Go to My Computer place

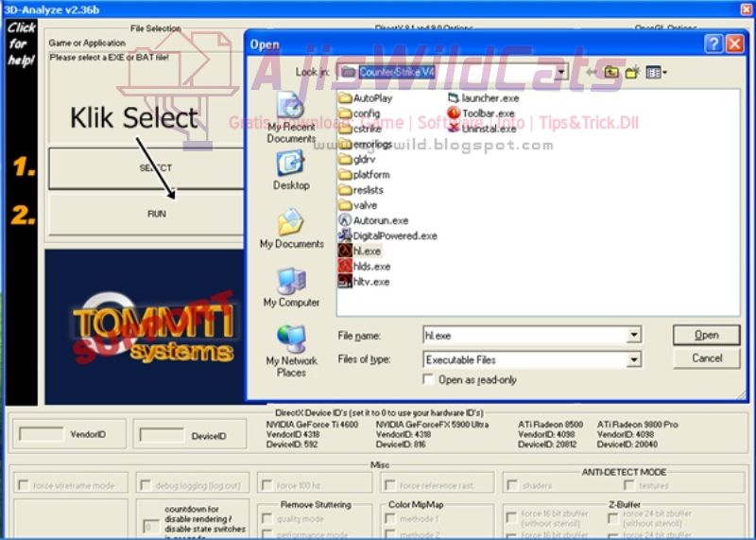(x=291, y=287)
